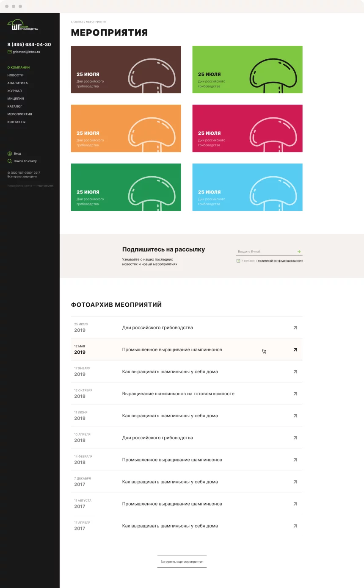Go to the Контакты page
The image size is (364, 588).
pos(16,122)
